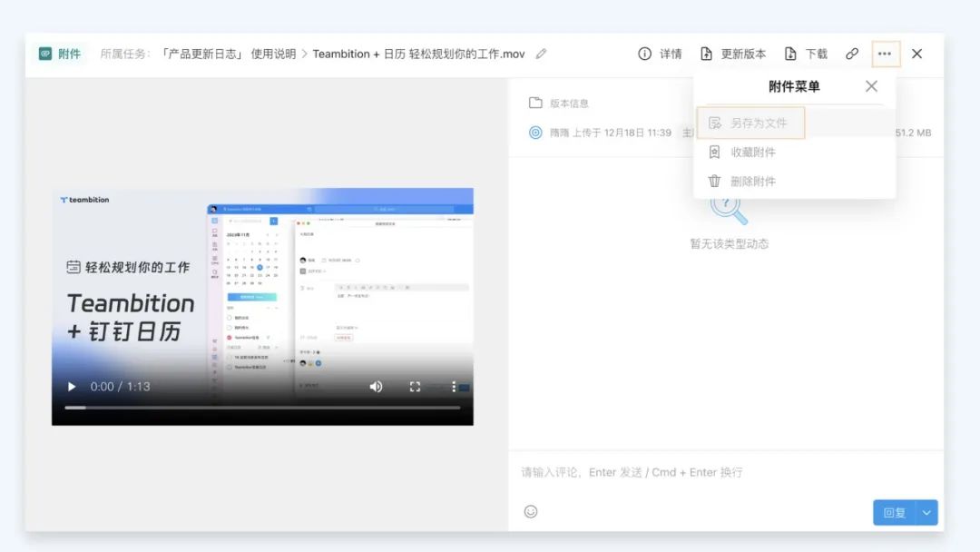This screenshot has height=552, width=980.
Task: Mute the video with speaker icon
Action: pyautogui.click(x=376, y=387)
